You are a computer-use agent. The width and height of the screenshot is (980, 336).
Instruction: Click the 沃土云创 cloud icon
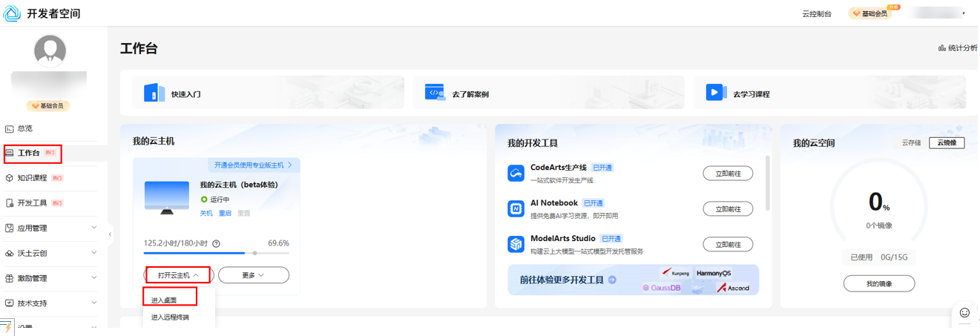click(10, 254)
